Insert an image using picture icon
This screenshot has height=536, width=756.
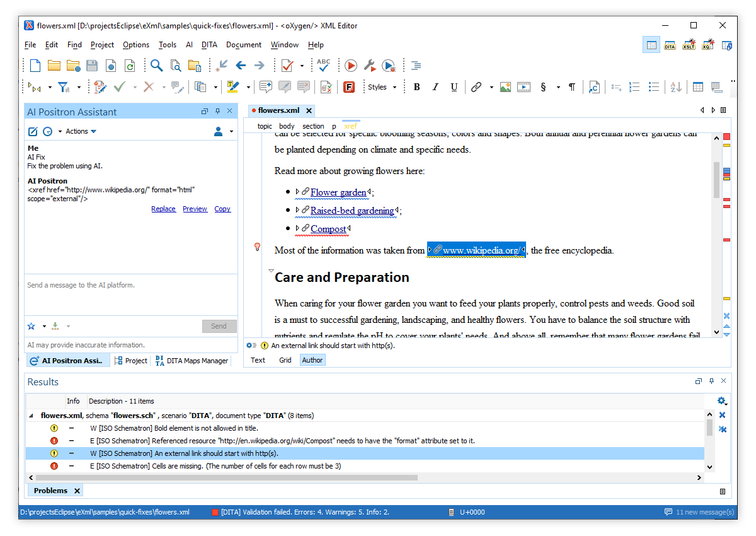[x=505, y=87]
